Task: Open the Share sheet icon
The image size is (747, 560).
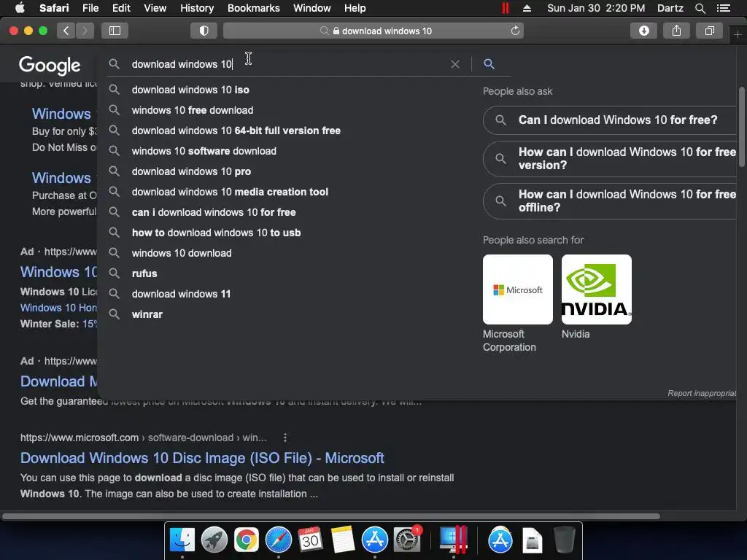Action: point(676,31)
